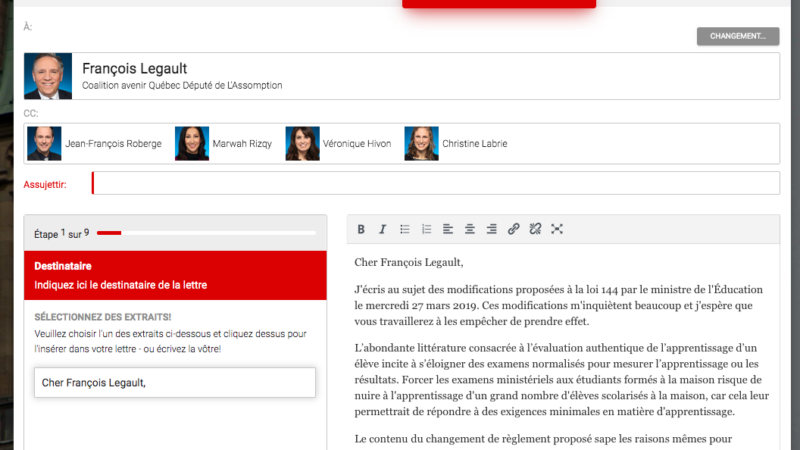800x450 pixels.
Task: Align text to the left
Action: point(448,229)
